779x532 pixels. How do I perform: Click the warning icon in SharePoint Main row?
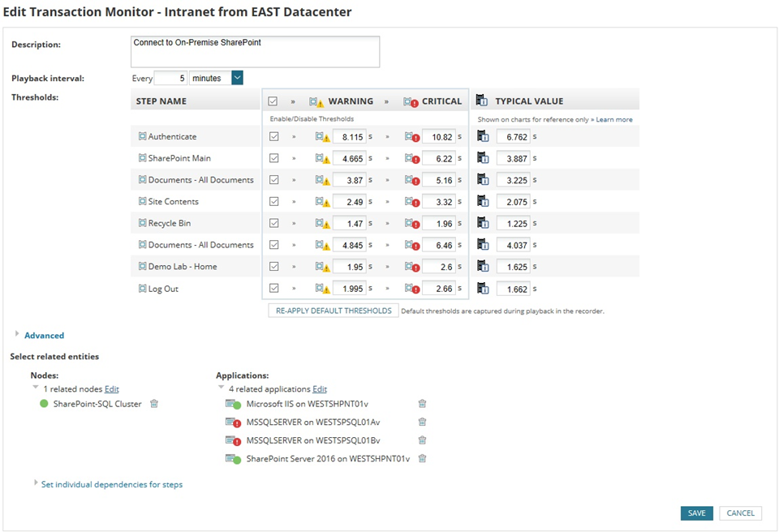[322, 159]
